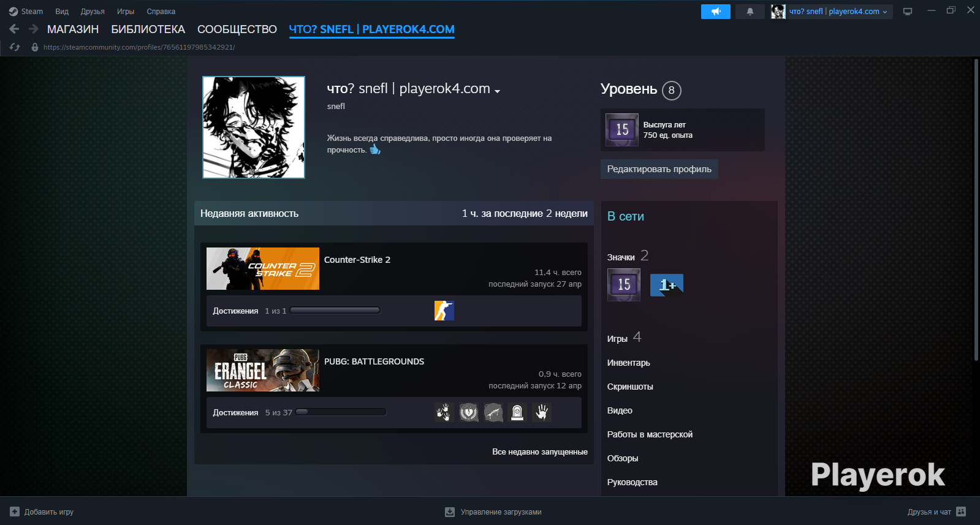Go forward with the forward arrow
980x525 pixels.
pos(34,29)
